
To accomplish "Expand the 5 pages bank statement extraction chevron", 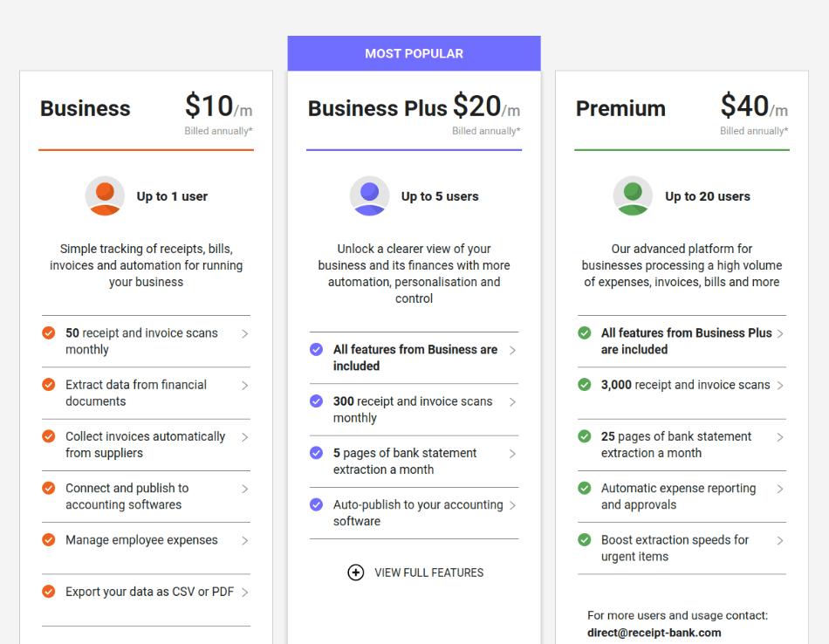I will 512,454.
